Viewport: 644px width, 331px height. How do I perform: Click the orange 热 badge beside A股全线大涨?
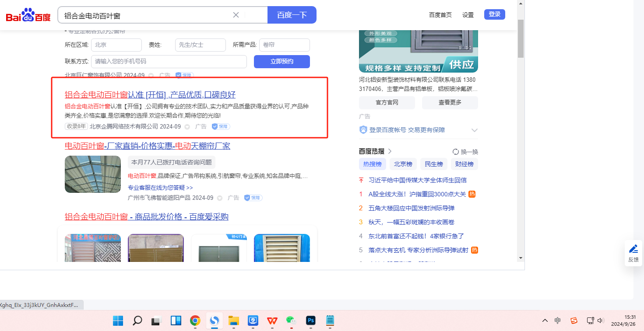point(472,194)
